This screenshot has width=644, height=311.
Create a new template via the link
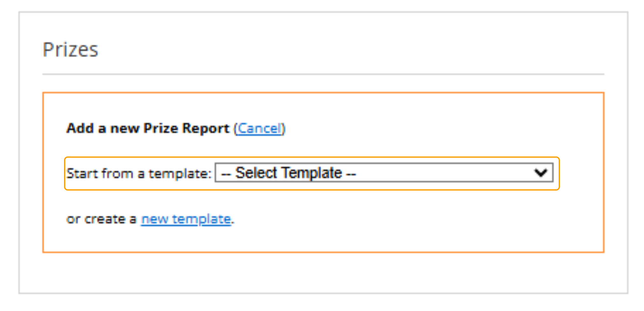pos(186,219)
